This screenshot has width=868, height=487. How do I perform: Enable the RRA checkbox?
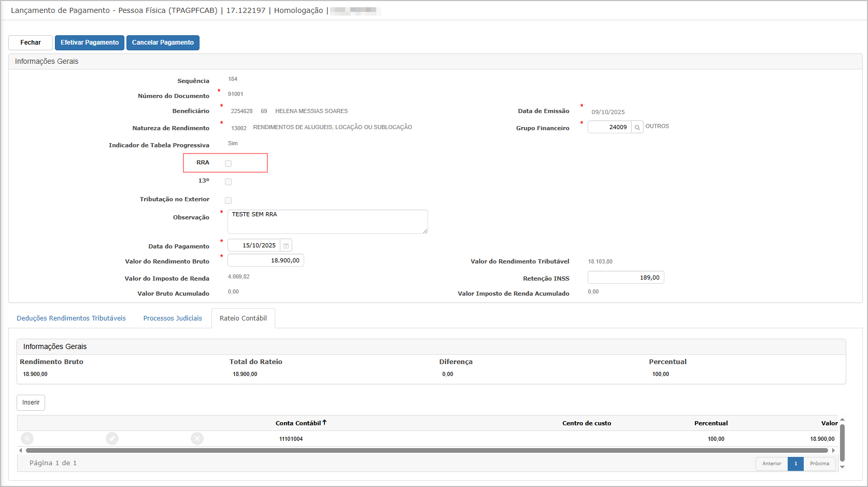(x=228, y=163)
